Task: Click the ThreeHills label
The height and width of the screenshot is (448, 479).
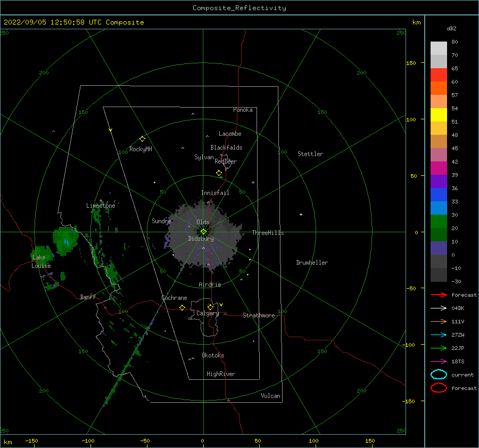Action: (x=268, y=233)
